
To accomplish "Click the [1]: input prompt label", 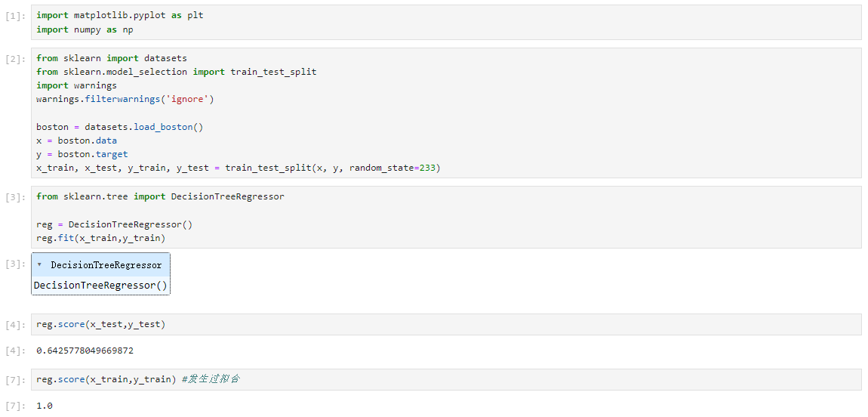I will (15, 16).
